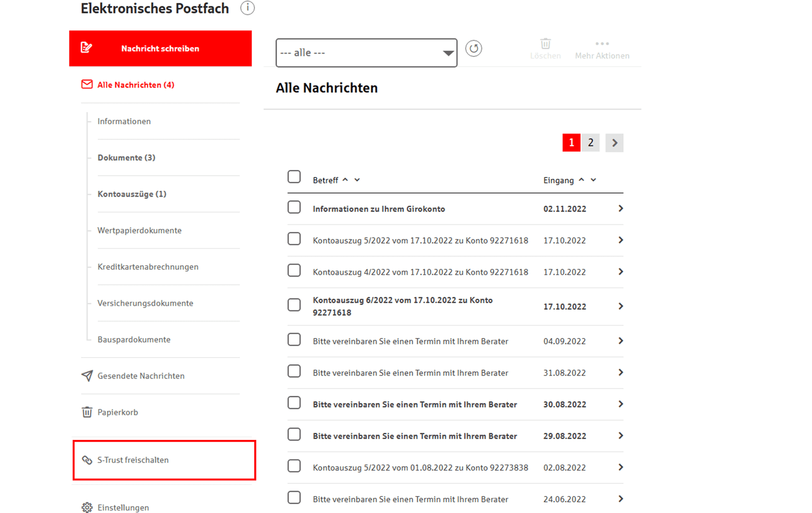Check the Informationen zu Ihrem Girokonto message

click(x=294, y=207)
